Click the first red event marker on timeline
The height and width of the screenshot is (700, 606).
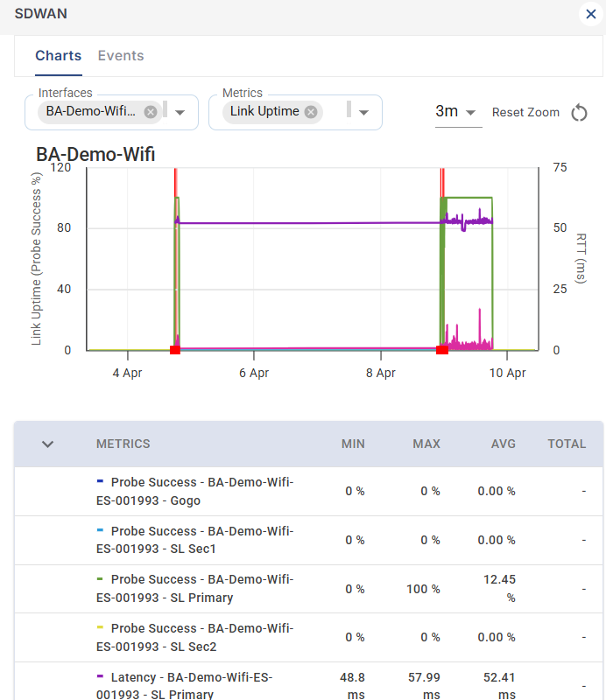pos(175,350)
